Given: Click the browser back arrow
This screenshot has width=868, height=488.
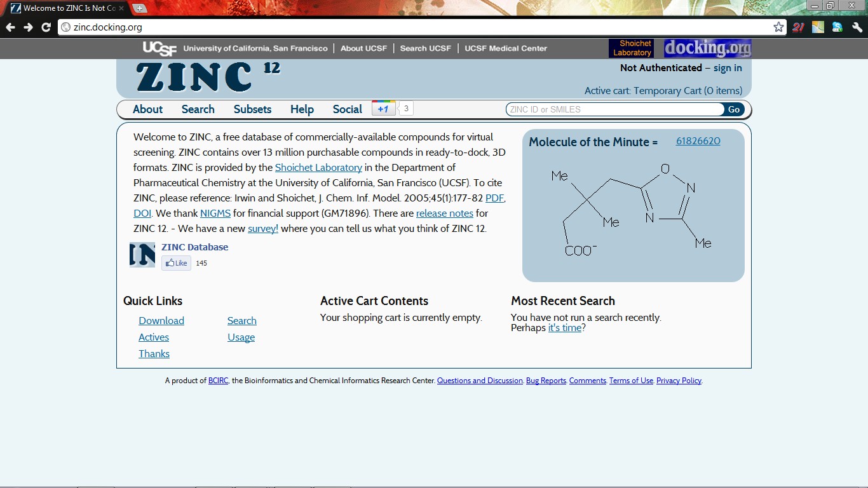Looking at the screenshot, I should point(10,27).
